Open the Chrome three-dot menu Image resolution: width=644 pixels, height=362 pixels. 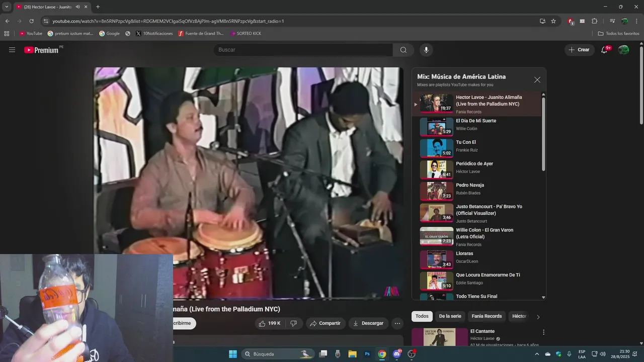click(636, 21)
